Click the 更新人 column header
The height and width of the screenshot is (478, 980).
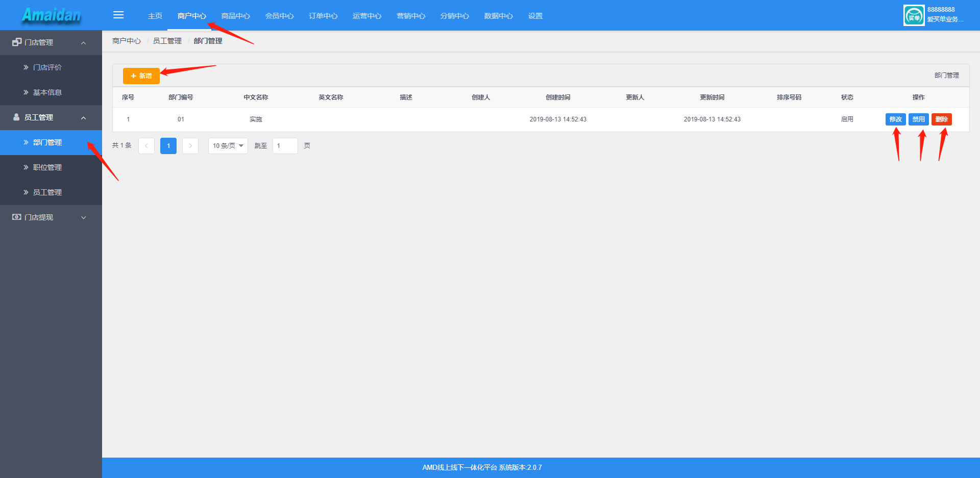pyautogui.click(x=635, y=97)
